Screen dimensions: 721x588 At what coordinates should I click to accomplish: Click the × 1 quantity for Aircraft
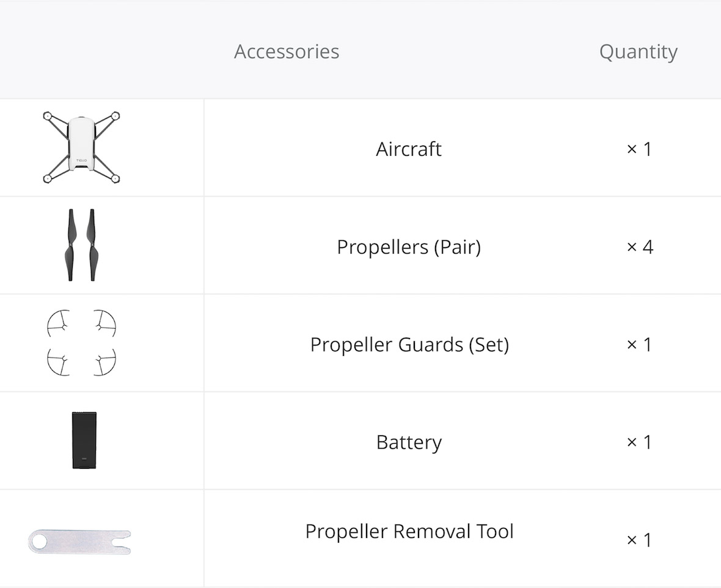click(x=639, y=149)
